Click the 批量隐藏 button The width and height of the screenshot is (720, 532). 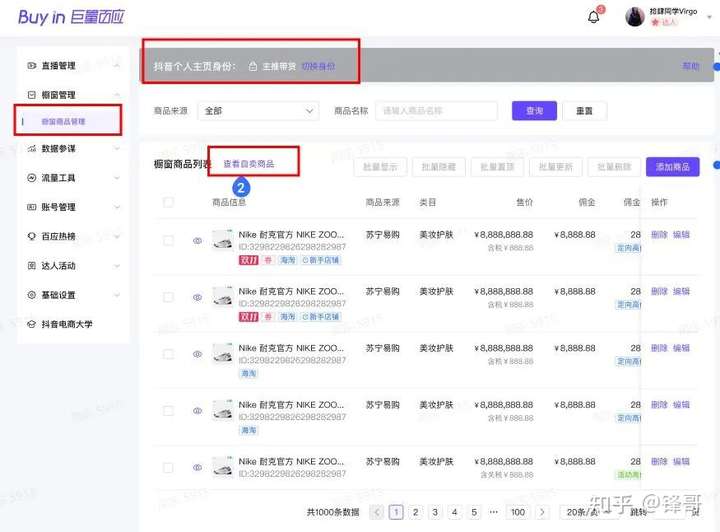[x=439, y=167]
